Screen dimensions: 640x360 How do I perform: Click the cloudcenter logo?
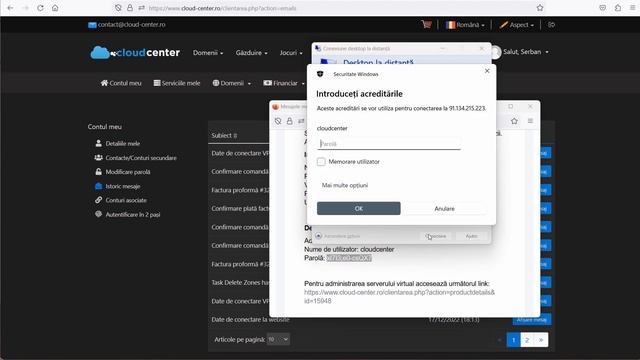[135, 52]
